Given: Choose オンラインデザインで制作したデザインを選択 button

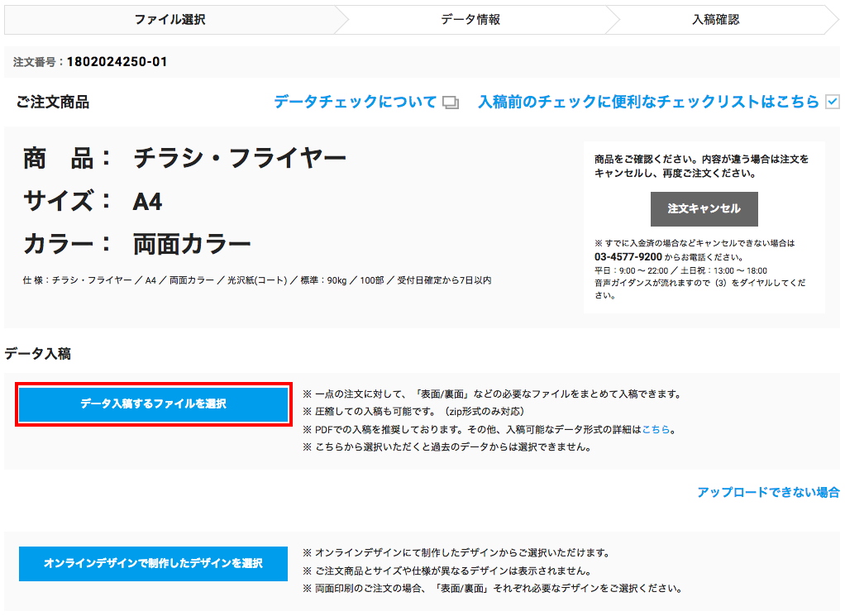Looking at the screenshot, I should tap(153, 564).
